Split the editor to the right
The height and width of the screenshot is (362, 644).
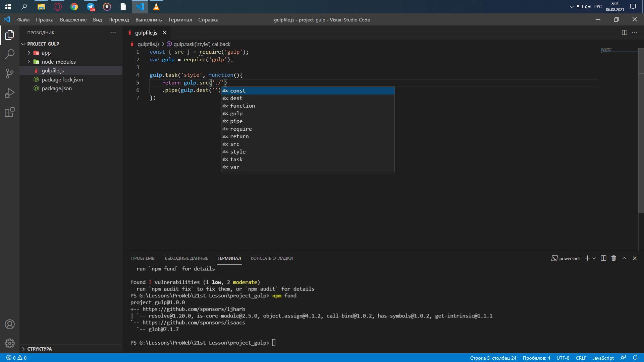(624, 33)
